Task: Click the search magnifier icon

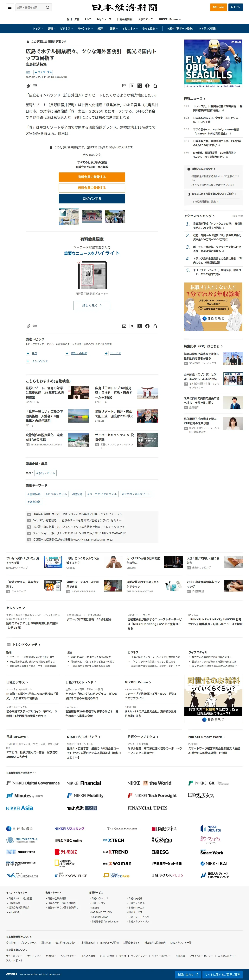Action: [x=48, y=7]
